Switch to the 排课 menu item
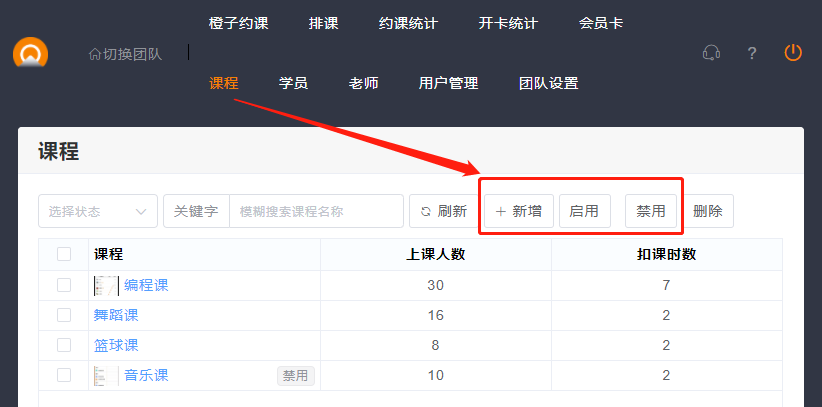The width and height of the screenshot is (822, 407). click(x=323, y=23)
